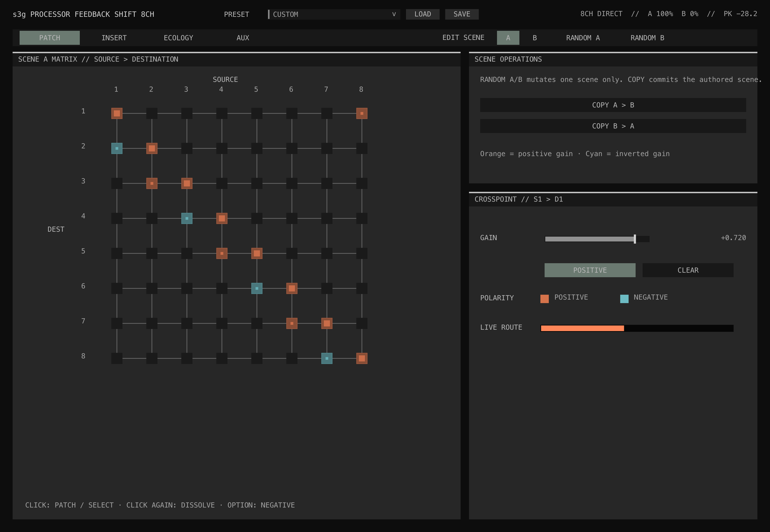770x532 pixels.
Task: Patch empty node source 1 to dest 8
Action: coord(117,358)
